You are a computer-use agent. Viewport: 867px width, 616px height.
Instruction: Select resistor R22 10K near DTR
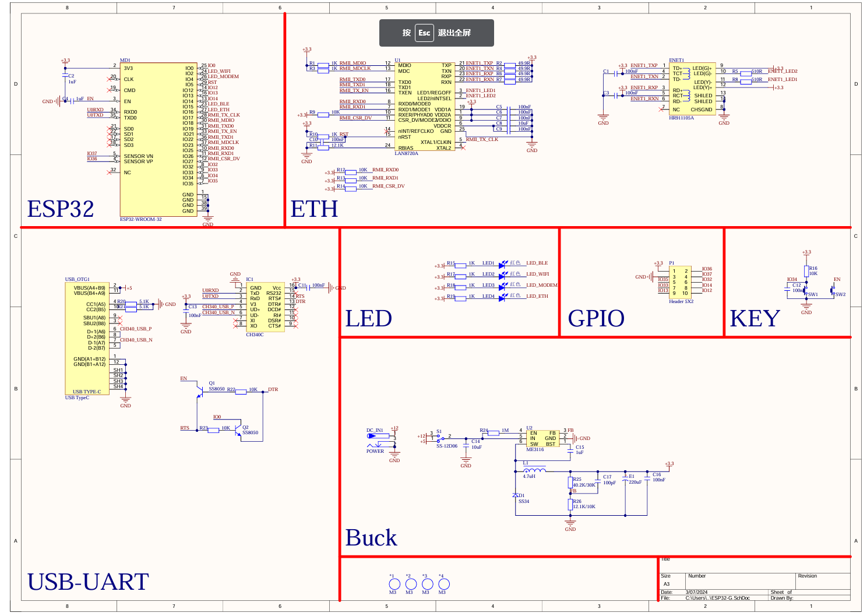point(241,392)
